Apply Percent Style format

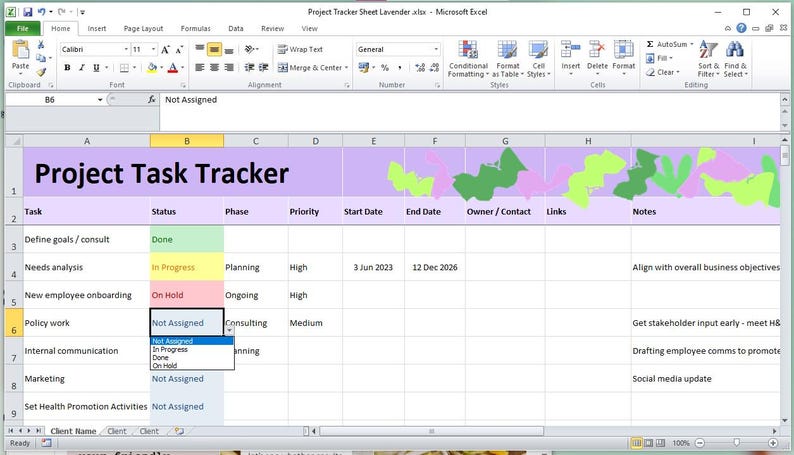click(385, 67)
